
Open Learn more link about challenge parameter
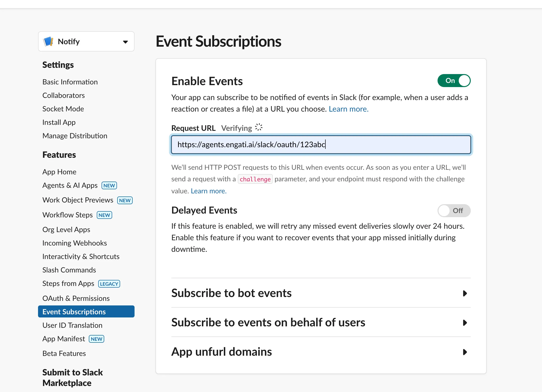pos(209,191)
